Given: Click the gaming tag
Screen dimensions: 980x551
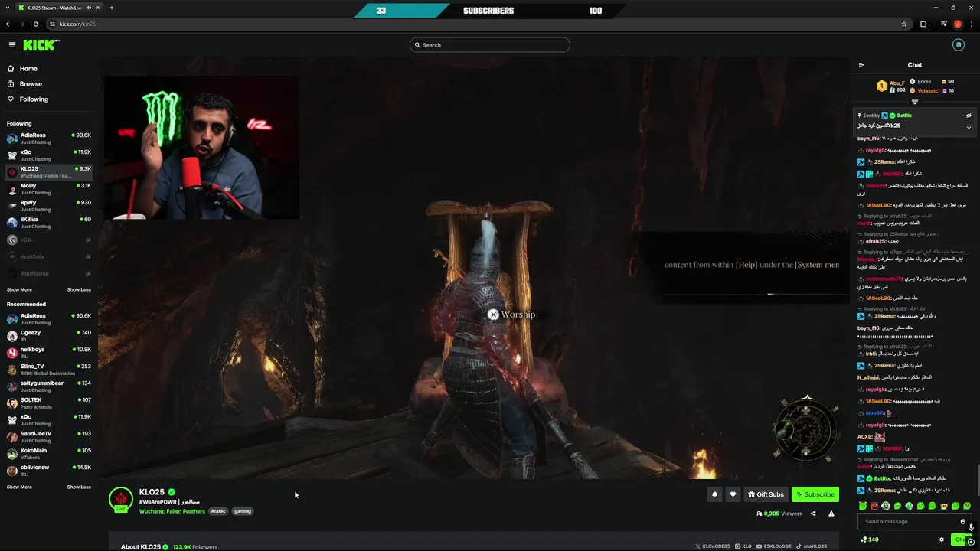Looking at the screenshot, I should point(243,511).
